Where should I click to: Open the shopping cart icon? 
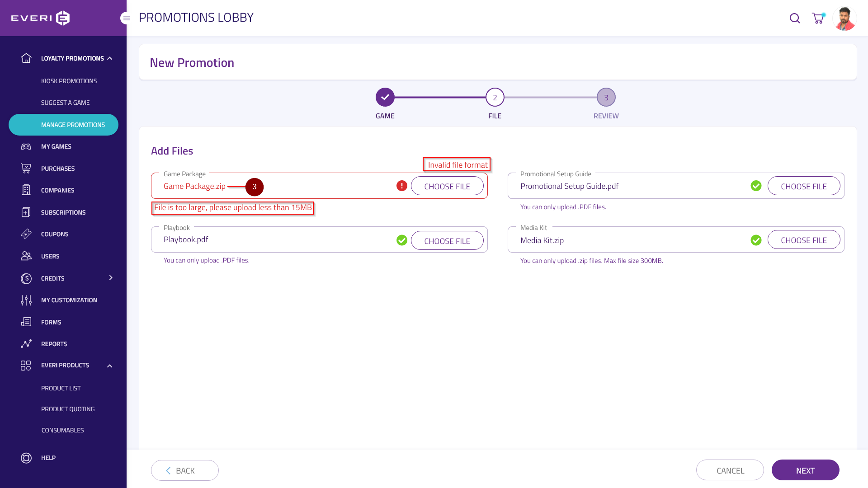pyautogui.click(x=818, y=18)
